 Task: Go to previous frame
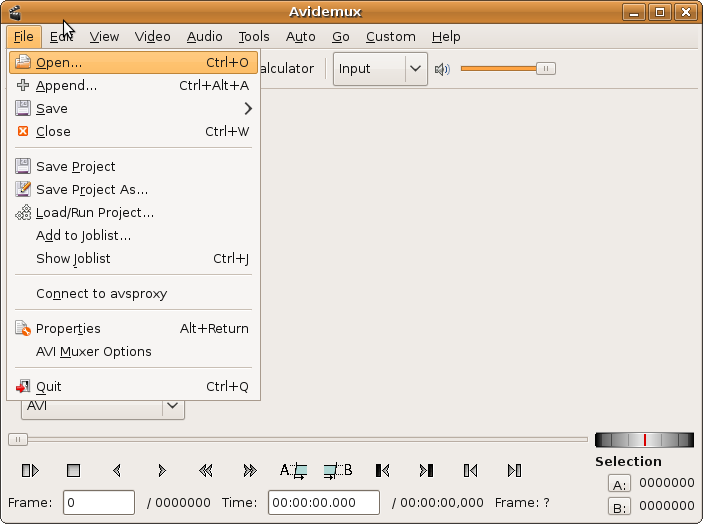[117, 471]
